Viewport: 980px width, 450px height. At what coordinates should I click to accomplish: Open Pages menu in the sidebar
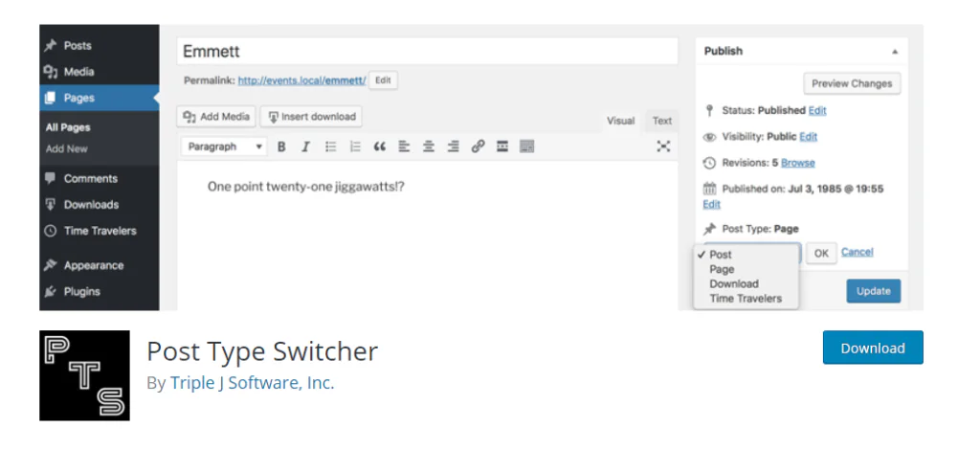pyautogui.click(x=99, y=98)
